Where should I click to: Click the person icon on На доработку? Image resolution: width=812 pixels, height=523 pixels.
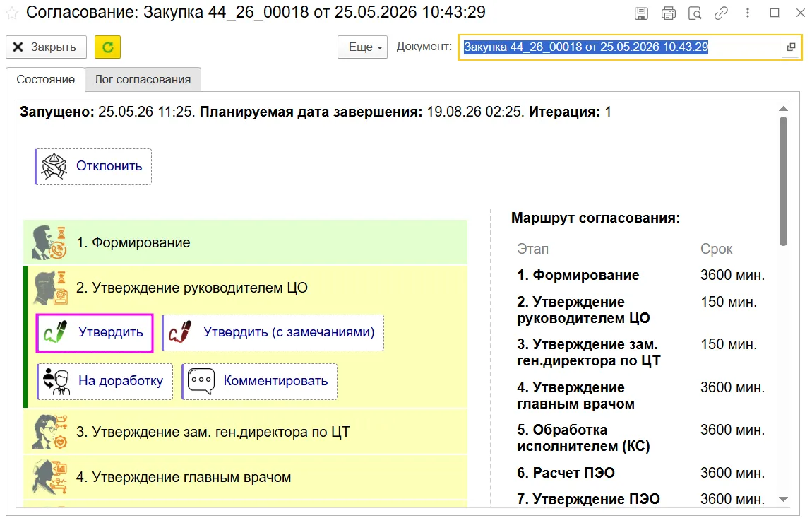(56, 381)
